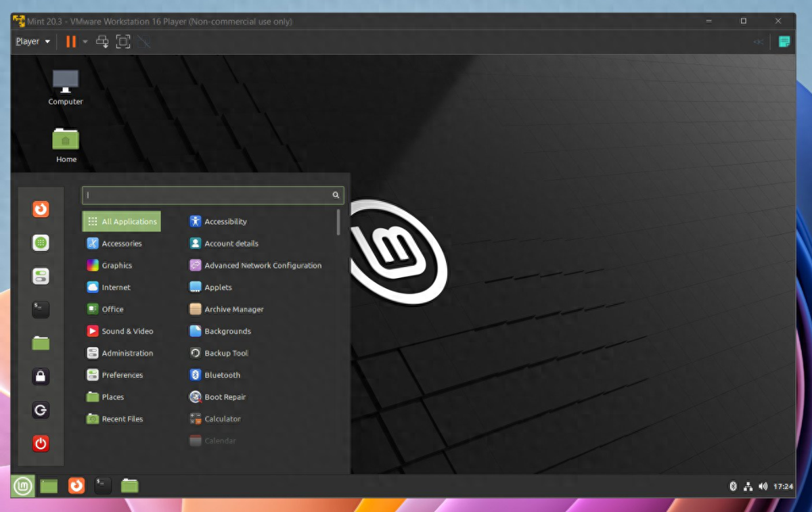Open the Calculator application entry
This screenshot has height=512, width=812.
222,419
